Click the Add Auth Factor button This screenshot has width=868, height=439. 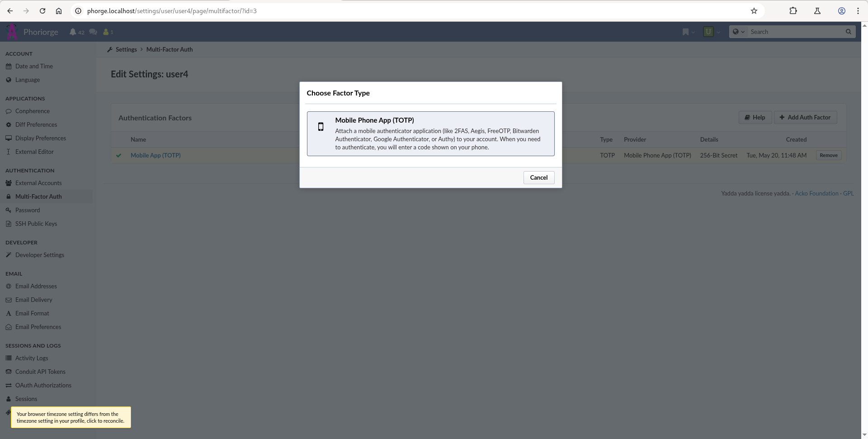click(805, 117)
